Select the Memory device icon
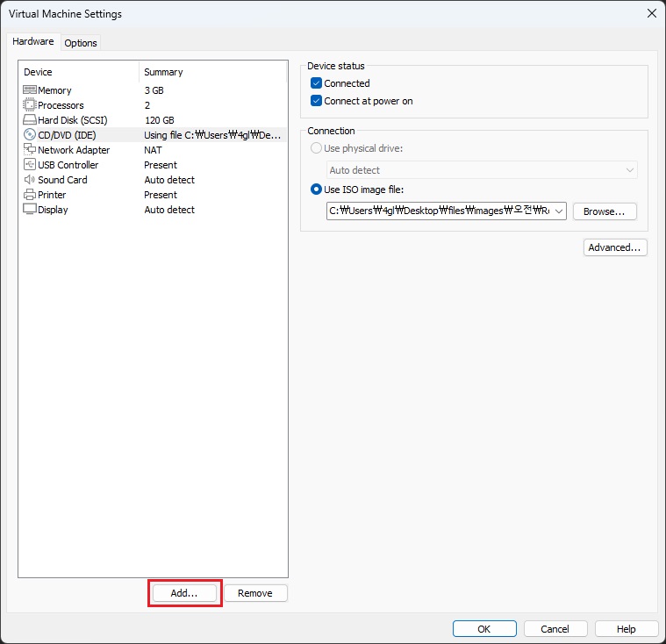Image resolution: width=666 pixels, height=644 pixels. pos(30,89)
